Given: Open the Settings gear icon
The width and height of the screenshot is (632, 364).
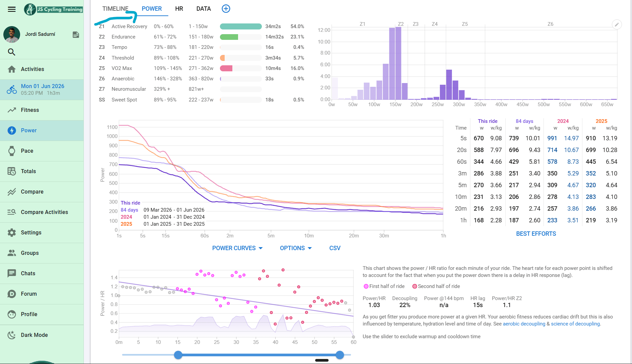Looking at the screenshot, I should pyautogui.click(x=12, y=232).
